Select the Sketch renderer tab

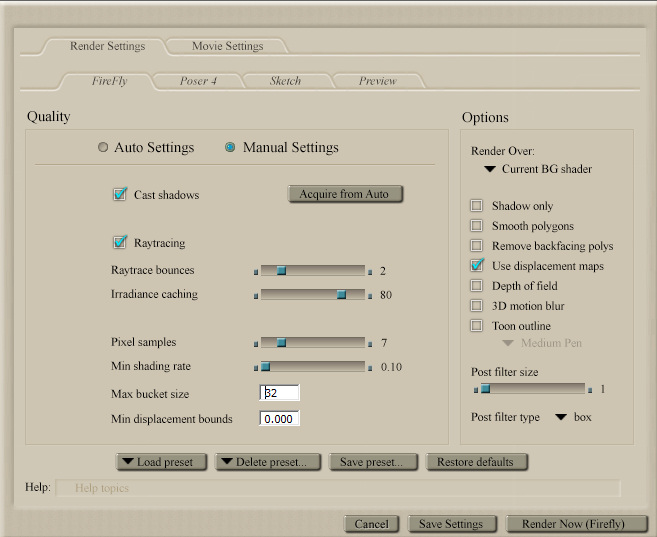[x=284, y=81]
